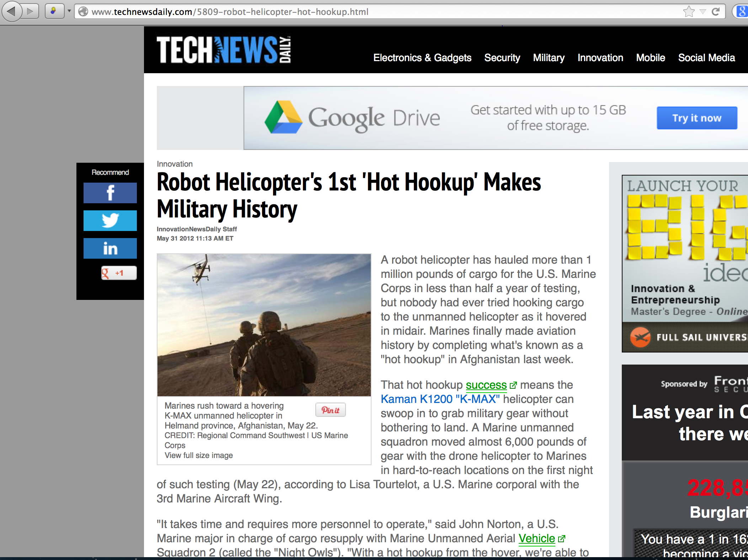The width and height of the screenshot is (748, 560).
Task: Share article via Twitter bird icon
Action: [x=110, y=221]
